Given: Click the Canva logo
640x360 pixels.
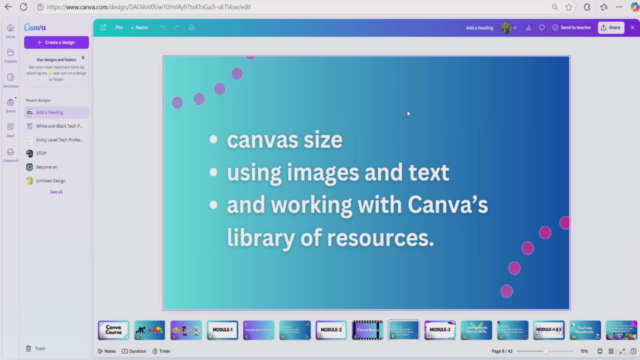Looking at the screenshot, I should tap(35, 27).
